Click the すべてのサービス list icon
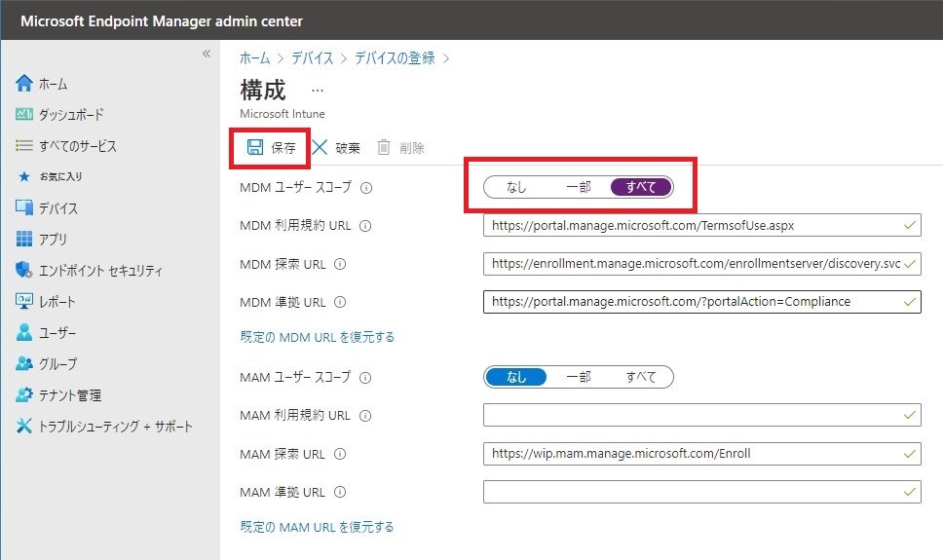Screen dimensions: 943x560 (24, 145)
